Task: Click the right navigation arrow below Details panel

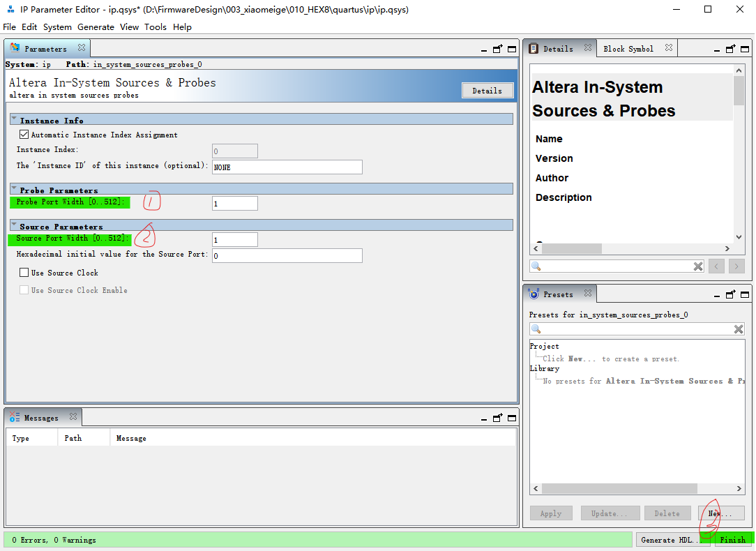Action: (x=736, y=266)
